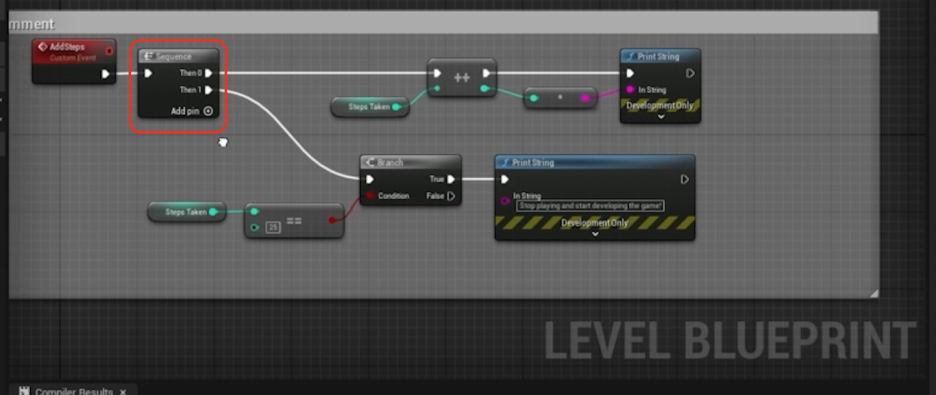Click the upper Steps Taken variable's output pin

(x=396, y=107)
